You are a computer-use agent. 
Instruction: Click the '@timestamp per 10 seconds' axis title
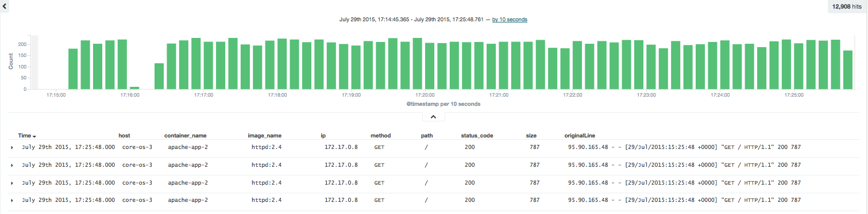pyautogui.click(x=443, y=104)
